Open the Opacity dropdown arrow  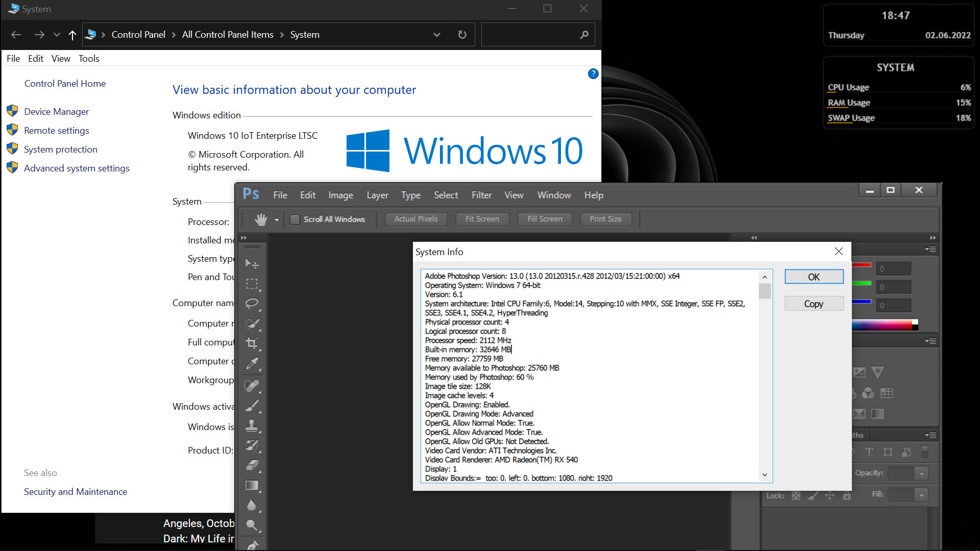tap(921, 473)
